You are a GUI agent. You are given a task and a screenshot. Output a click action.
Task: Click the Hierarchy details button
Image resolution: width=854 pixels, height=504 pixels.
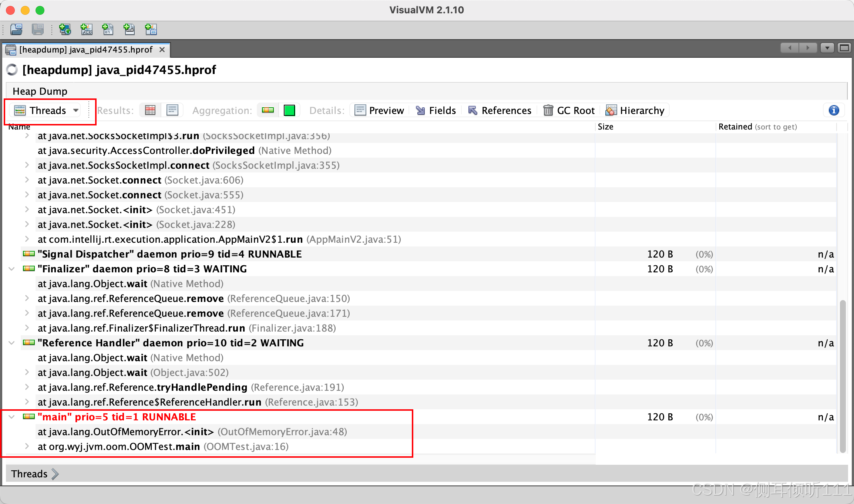pyautogui.click(x=635, y=110)
